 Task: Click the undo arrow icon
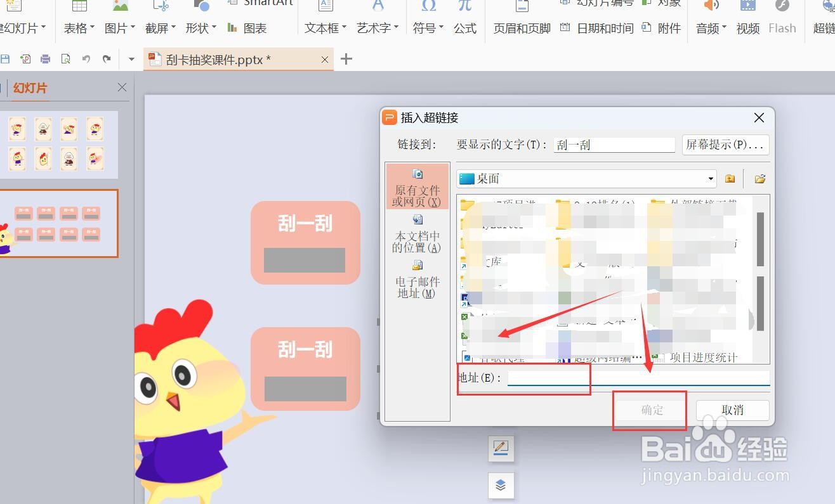pyautogui.click(x=86, y=59)
